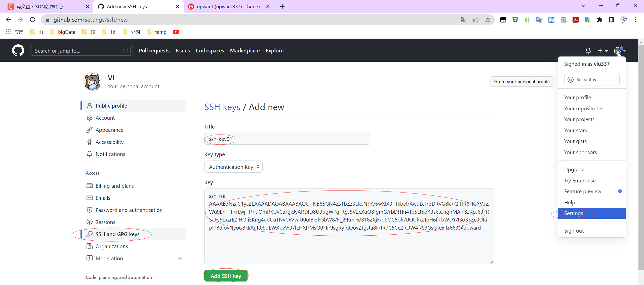The width and height of the screenshot is (644, 285).
Task: Open the YouTube bookmark
Action: (x=176, y=32)
